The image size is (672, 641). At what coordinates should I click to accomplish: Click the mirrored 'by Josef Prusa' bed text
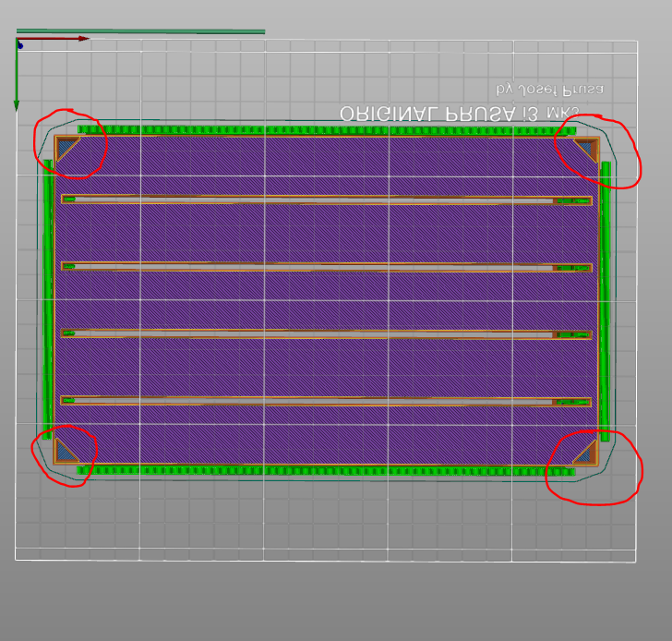pyautogui.click(x=550, y=90)
